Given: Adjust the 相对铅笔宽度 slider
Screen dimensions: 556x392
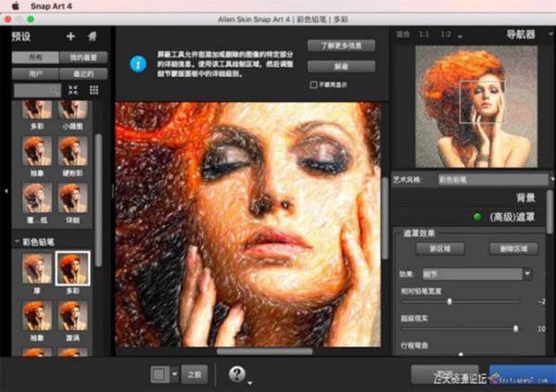Looking at the screenshot, I should (x=449, y=301).
